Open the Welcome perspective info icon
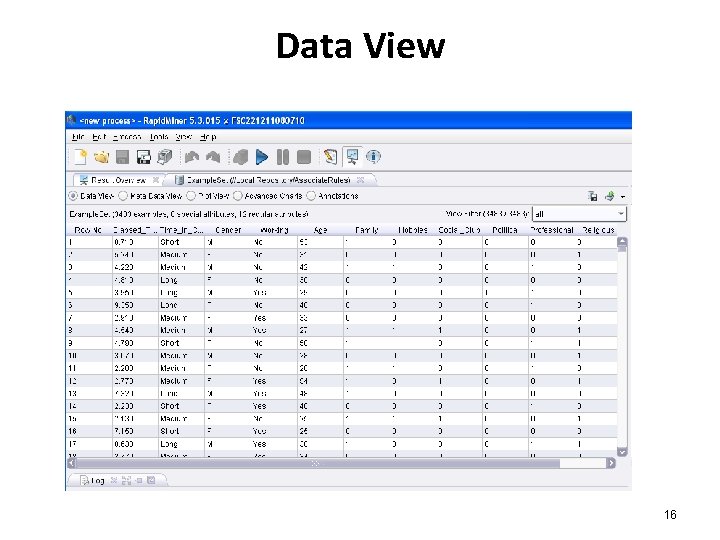Viewport: 720px width, 540px height. click(x=373, y=157)
